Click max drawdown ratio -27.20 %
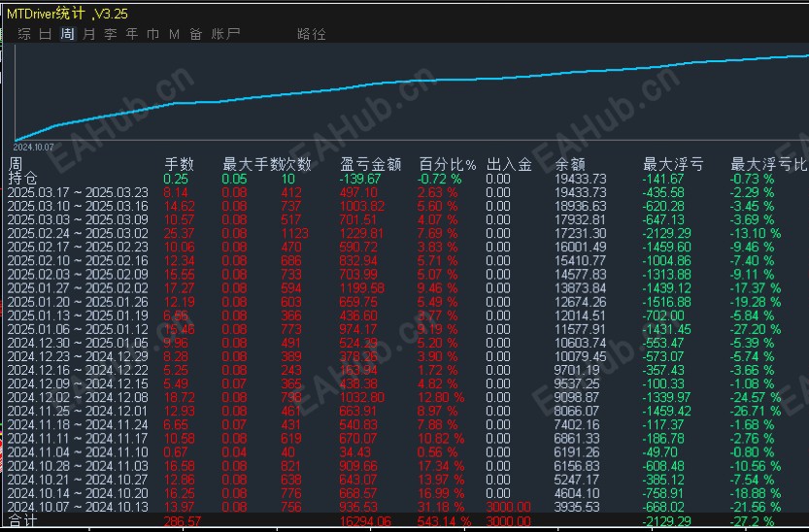The height and width of the screenshot is (532, 809). (x=756, y=329)
